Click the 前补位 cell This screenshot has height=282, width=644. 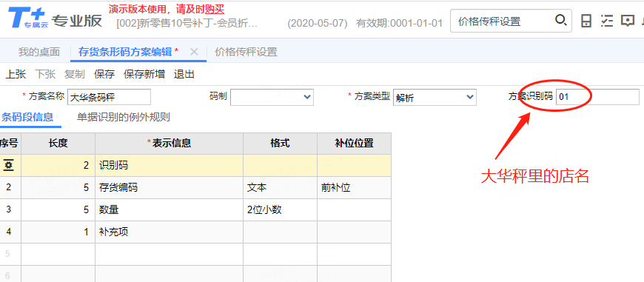[x=354, y=187]
